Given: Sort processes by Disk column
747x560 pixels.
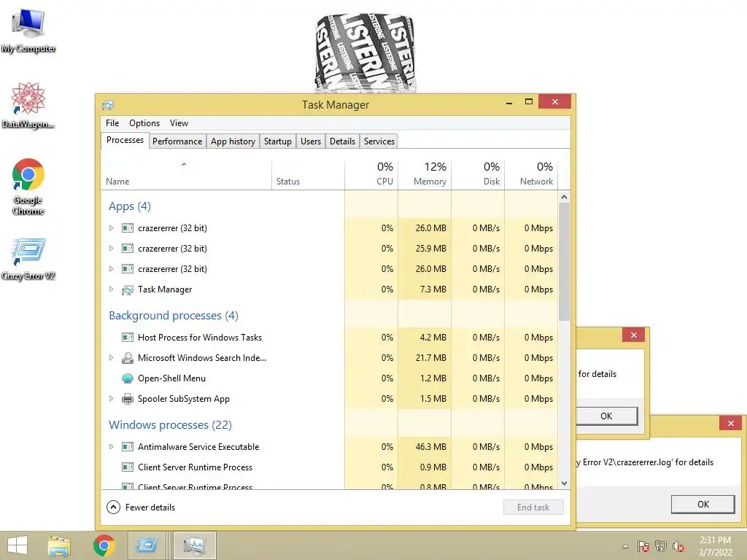Looking at the screenshot, I should coord(479,175).
